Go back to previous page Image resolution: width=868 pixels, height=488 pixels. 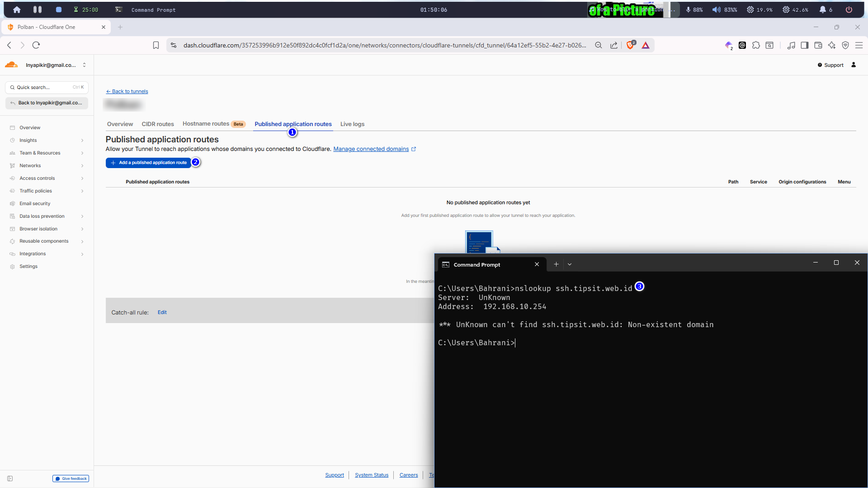point(9,45)
